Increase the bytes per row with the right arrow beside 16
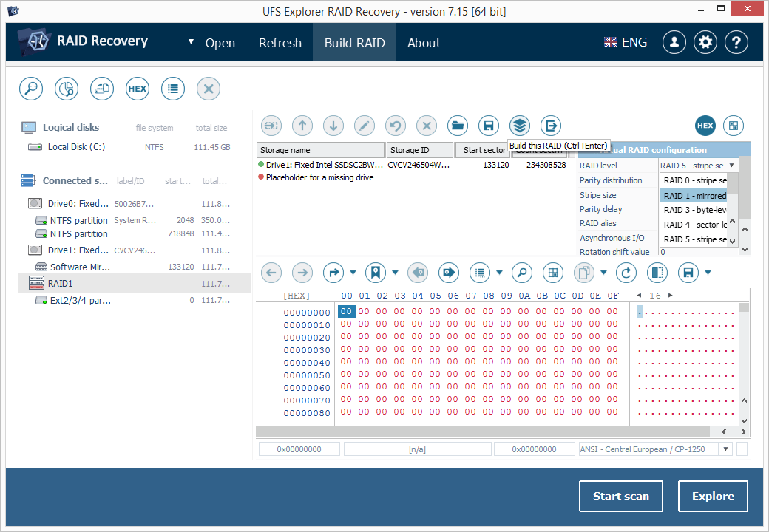769x532 pixels. (x=671, y=296)
